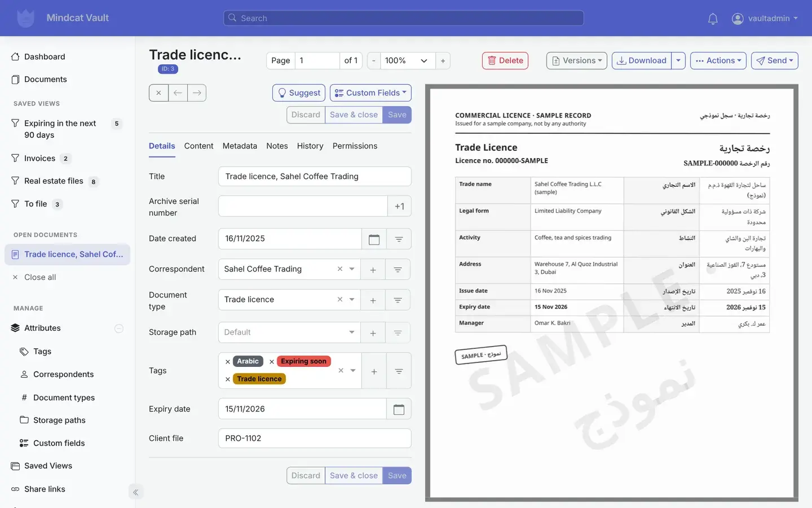Add a new document type plus button
This screenshot has height=508, width=812.
click(x=373, y=300)
